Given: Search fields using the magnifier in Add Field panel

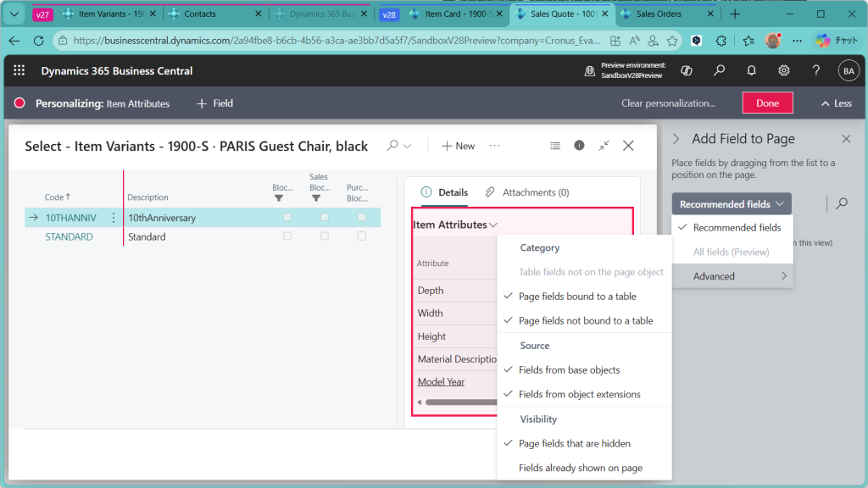Looking at the screenshot, I should pos(841,203).
